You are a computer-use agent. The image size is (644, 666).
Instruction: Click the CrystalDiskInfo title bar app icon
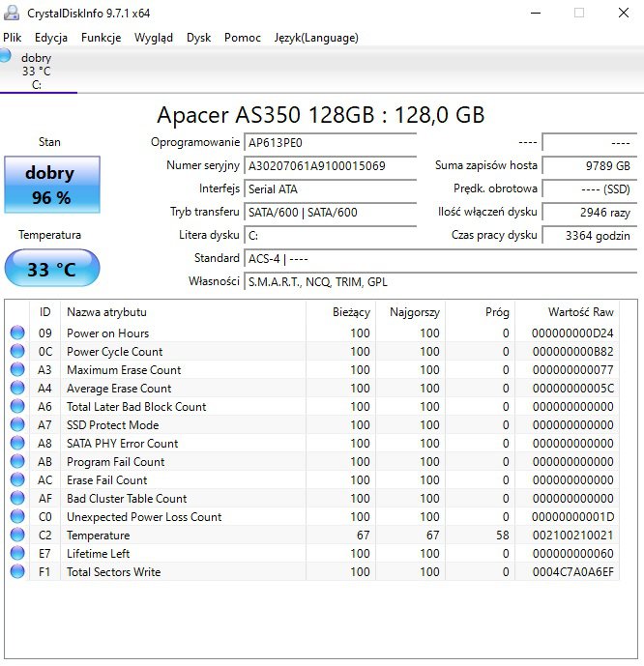[12, 13]
